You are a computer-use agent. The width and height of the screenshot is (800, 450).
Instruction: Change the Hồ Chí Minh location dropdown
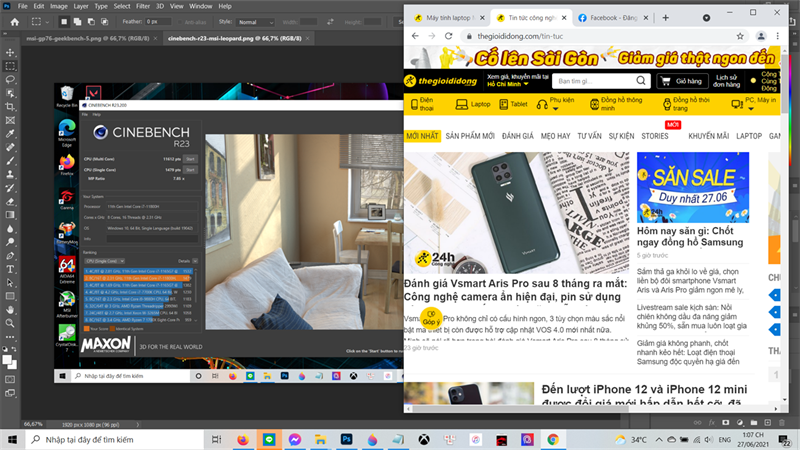tap(508, 84)
